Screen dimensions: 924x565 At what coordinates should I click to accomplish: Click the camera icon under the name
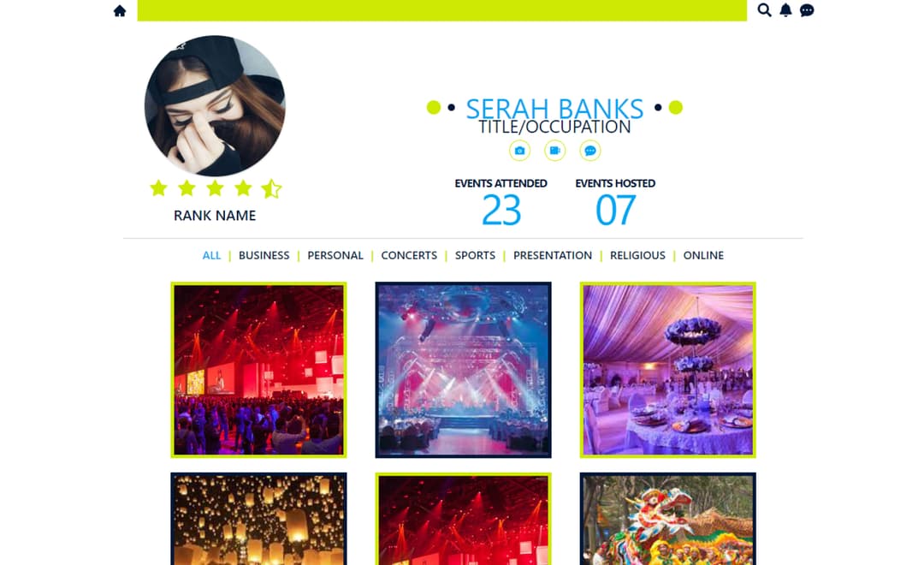519,151
